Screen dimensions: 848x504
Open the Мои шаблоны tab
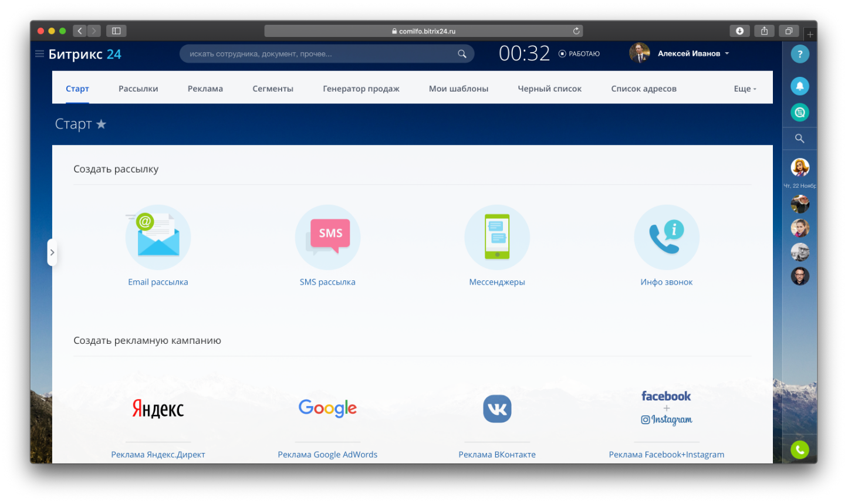coord(458,89)
